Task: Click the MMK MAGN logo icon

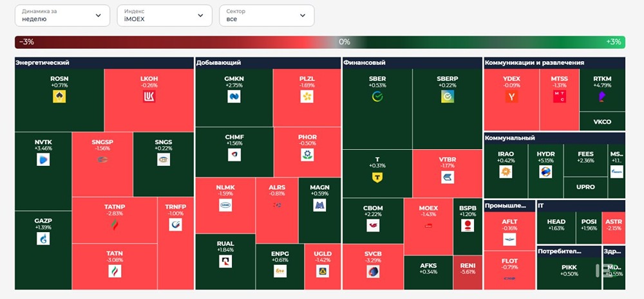Action: [319, 205]
